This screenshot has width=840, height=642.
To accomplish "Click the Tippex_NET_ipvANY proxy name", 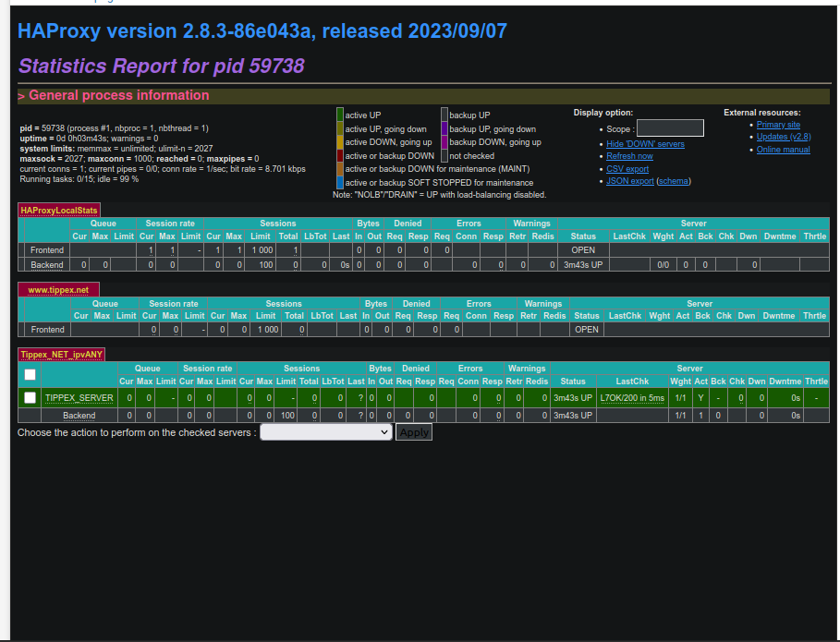I will tap(62, 355).
